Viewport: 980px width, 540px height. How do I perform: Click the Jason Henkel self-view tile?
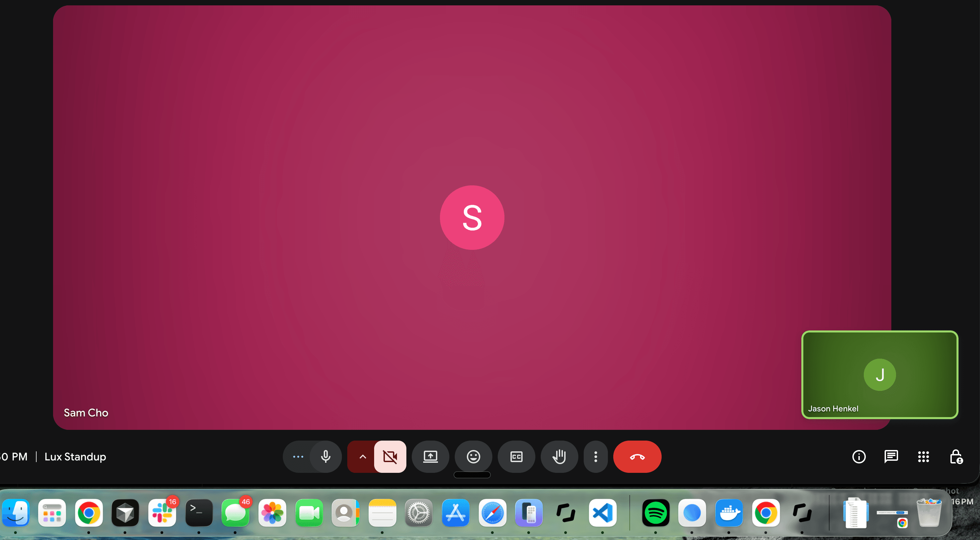click(x=879, y=374)
